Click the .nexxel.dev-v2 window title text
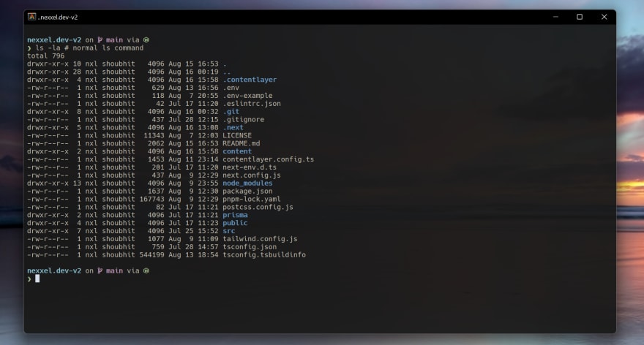Image resolution: width=644 pixels, height=345 pixels. (58, 17)
